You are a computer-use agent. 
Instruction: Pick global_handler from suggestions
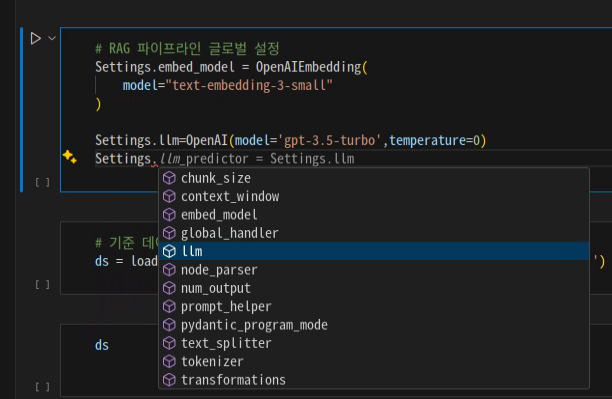(x=374, y=233)
